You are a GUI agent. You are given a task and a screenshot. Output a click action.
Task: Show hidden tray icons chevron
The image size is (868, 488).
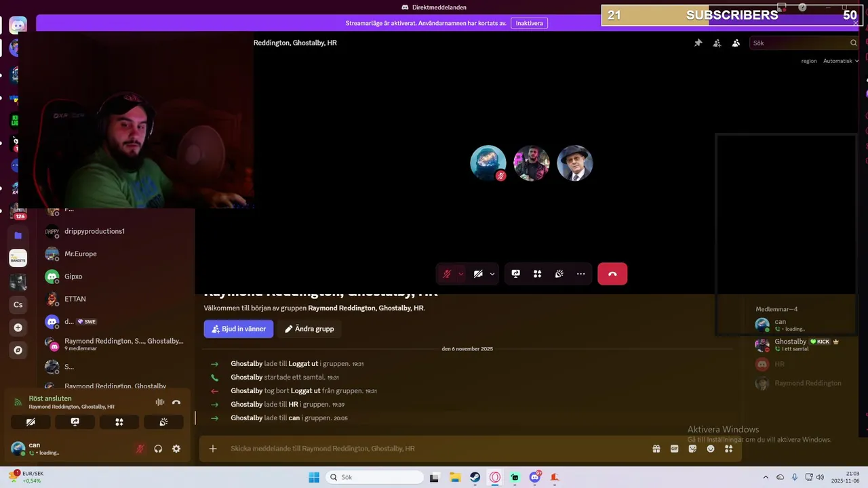coord(766,477)
